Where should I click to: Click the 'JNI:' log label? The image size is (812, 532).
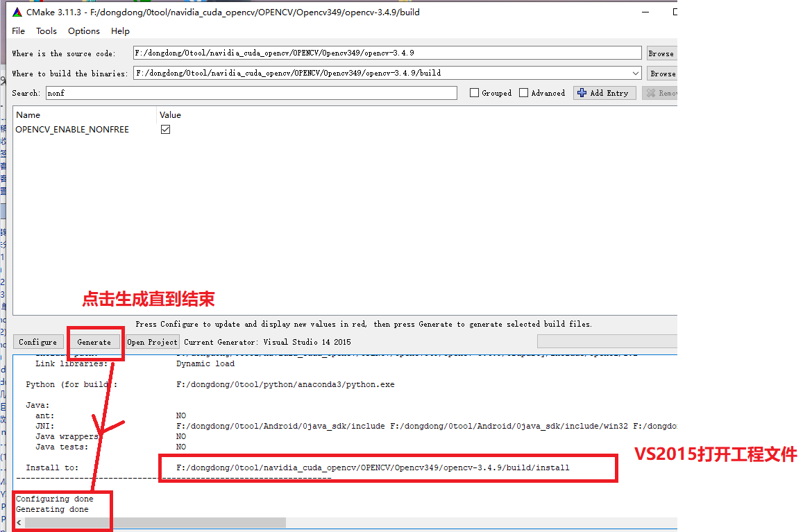point(44,426)
